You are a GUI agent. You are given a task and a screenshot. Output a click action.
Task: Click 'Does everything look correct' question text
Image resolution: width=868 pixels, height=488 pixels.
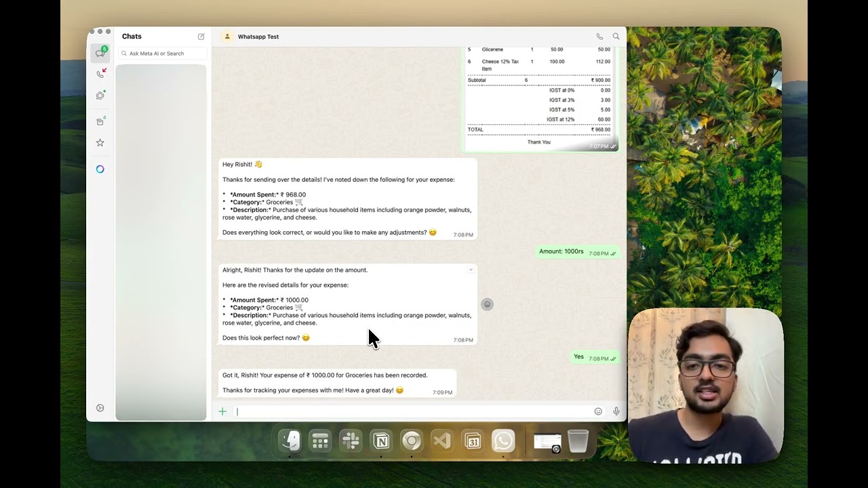[330, 232]
